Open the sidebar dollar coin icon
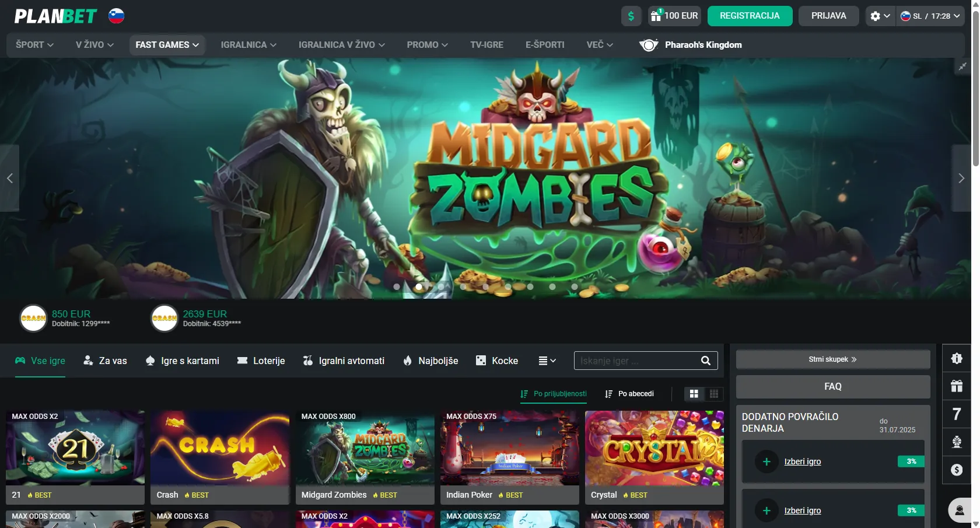 point(957,470)
